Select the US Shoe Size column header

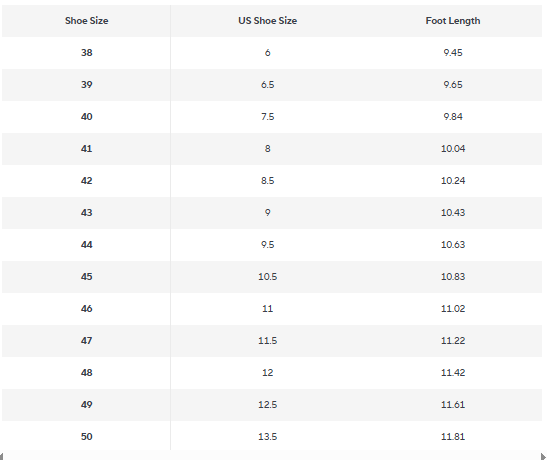tap(268, 21)
